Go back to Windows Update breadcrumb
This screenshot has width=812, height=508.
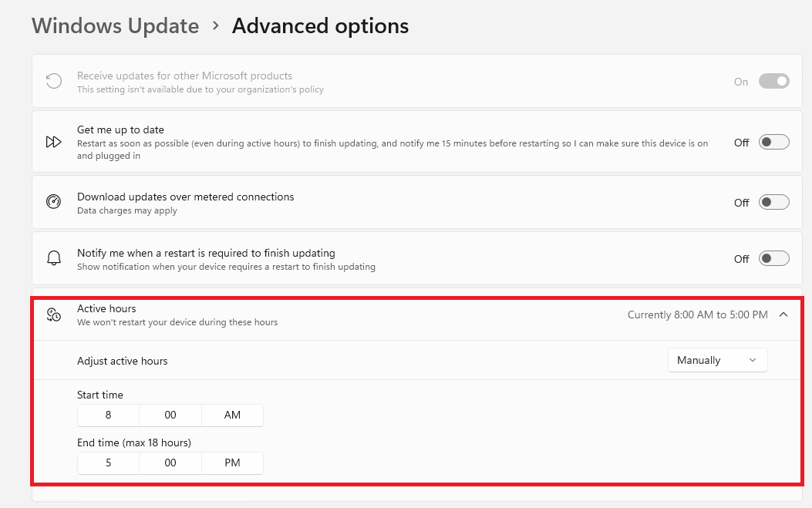point(116,26)
